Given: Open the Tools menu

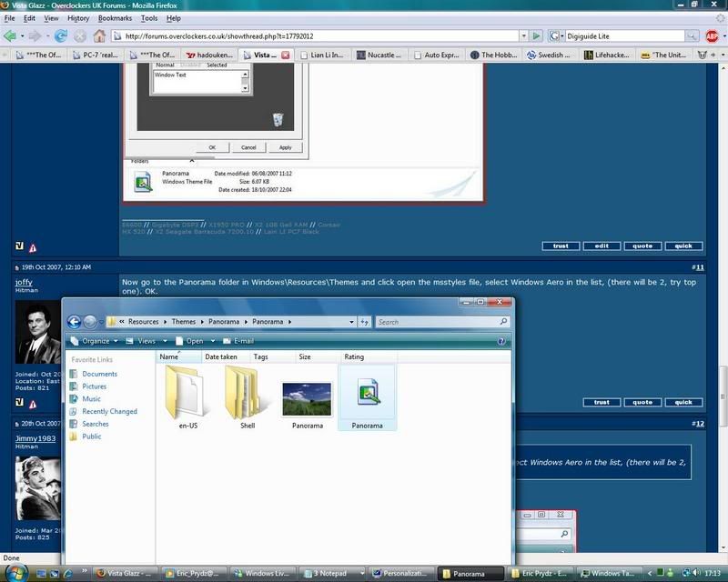Looking at the screenshot, I should 149,18.
